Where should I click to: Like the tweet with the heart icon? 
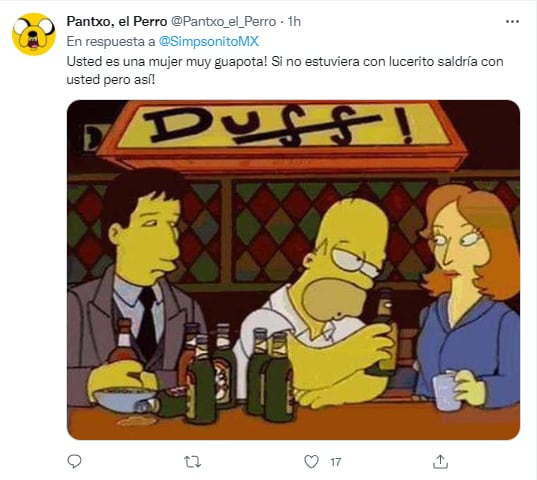(x=311, y=462)
